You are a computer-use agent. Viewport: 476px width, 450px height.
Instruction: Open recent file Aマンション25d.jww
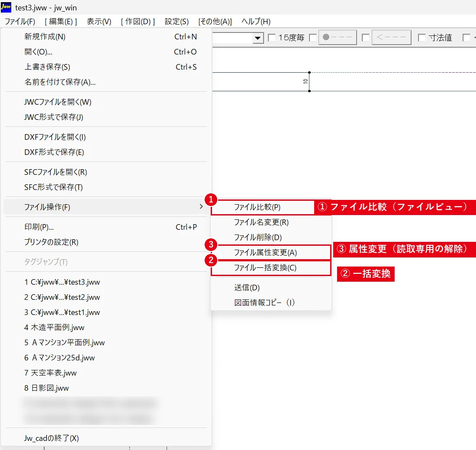pos(106,358)
